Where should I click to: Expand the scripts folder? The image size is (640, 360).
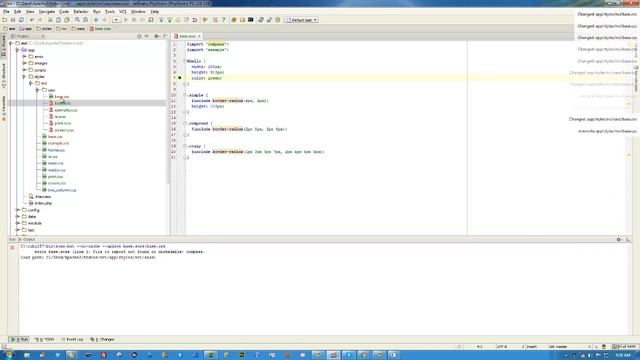24,70
